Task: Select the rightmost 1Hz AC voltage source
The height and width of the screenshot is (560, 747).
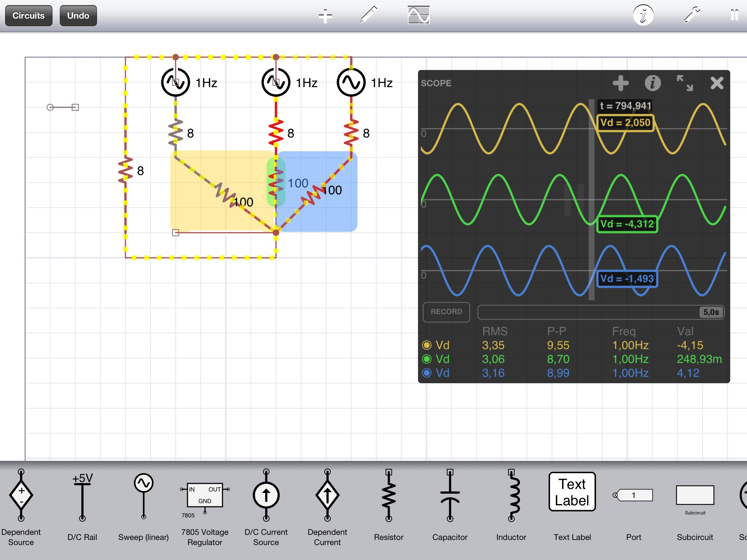Action: coord(351,83)
